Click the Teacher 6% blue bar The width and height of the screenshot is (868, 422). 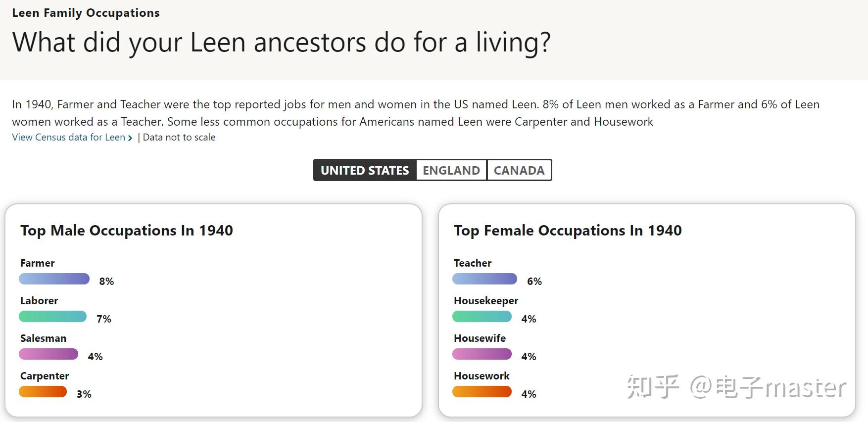point(484,279)
